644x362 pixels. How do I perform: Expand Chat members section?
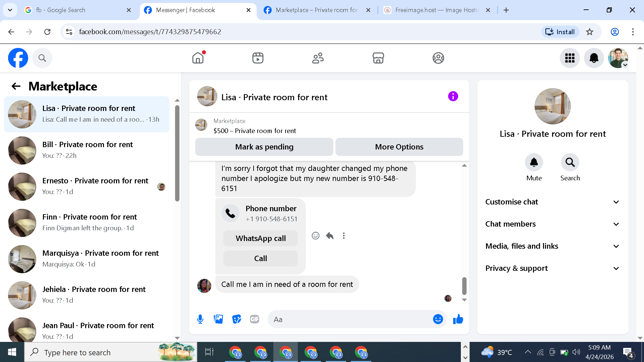point(552,224)
